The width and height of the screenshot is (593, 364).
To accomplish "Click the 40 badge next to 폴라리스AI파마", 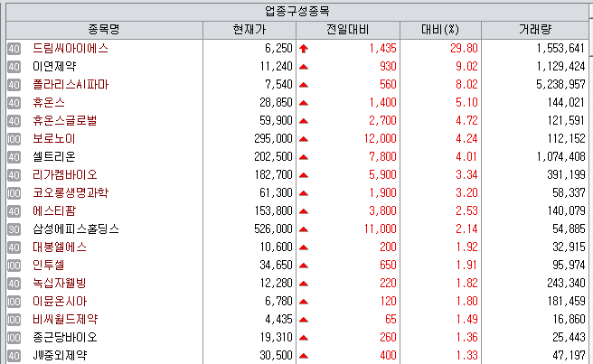I will click(x=14, y=85).
